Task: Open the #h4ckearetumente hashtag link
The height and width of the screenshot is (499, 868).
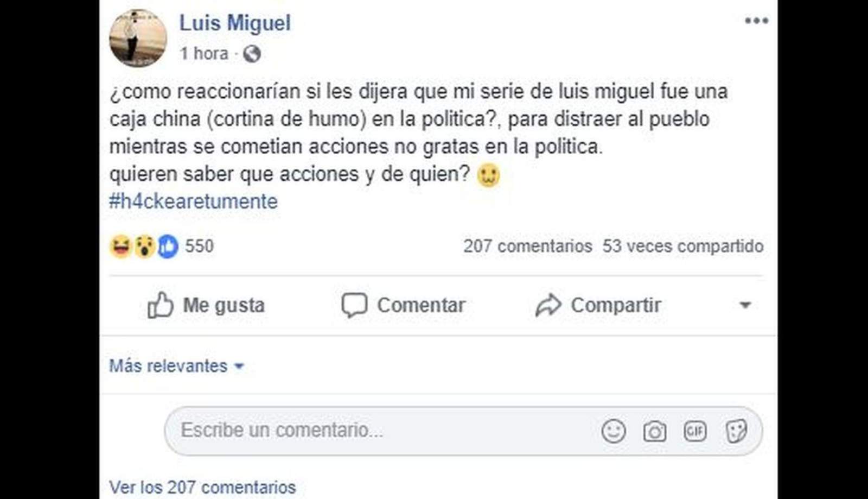Action: [193, 201]
